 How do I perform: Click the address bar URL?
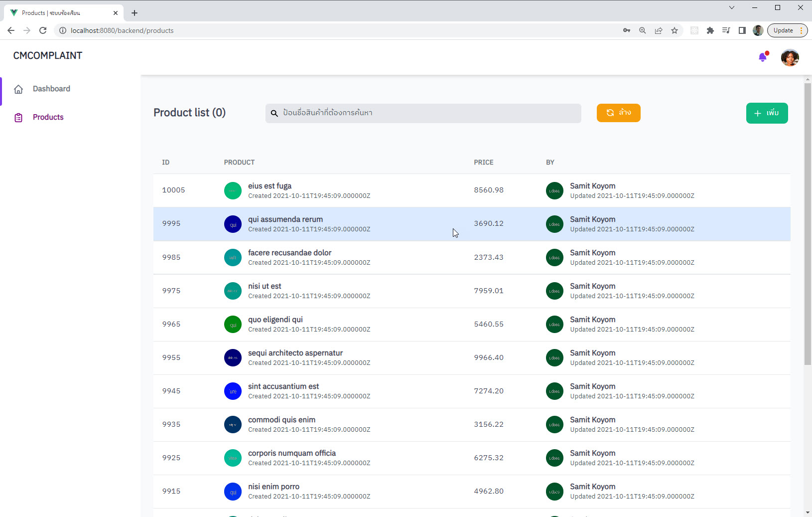122,30
